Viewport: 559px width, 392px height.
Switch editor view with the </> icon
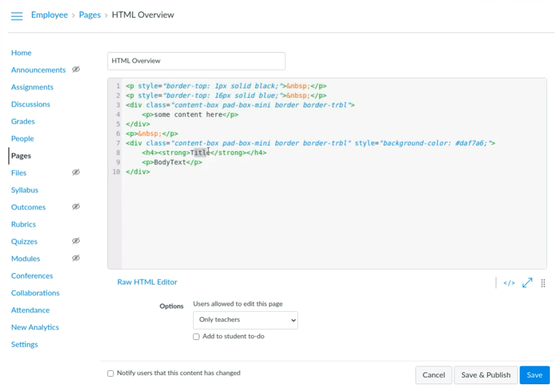pyautogui.click(x=509, y=283)
